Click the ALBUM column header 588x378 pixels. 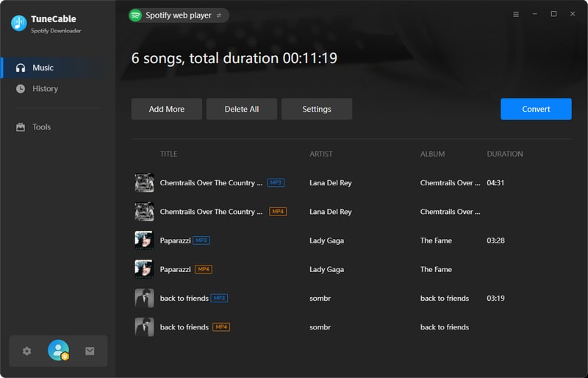(x=432, y=154)
